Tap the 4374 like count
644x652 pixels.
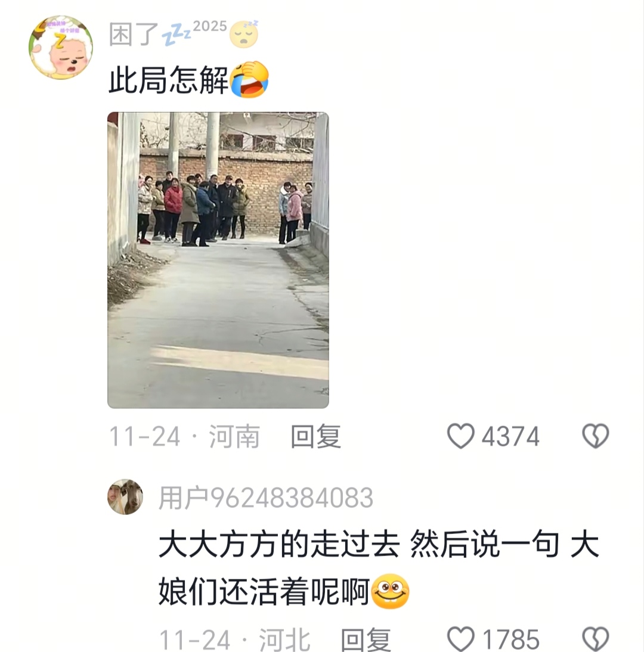510,437
